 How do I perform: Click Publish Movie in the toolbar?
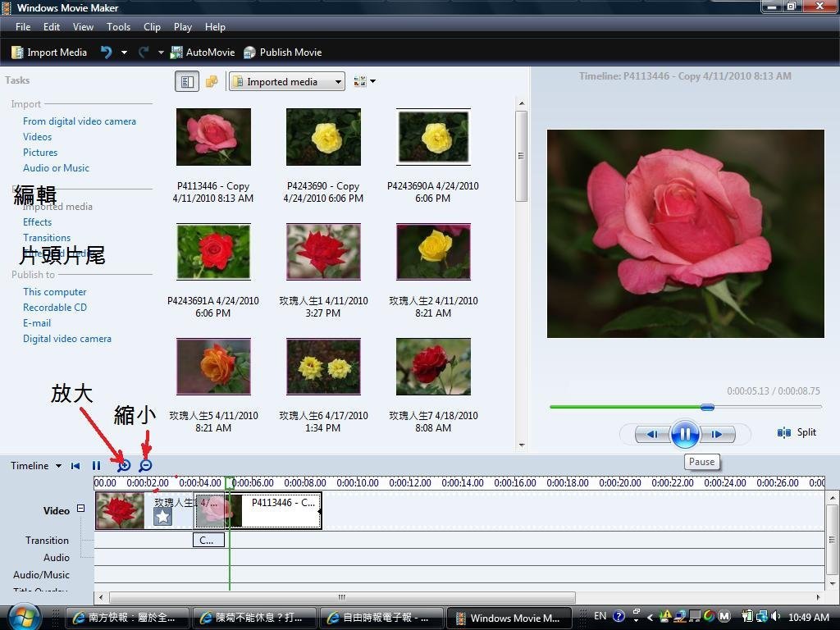coord(282,52)
